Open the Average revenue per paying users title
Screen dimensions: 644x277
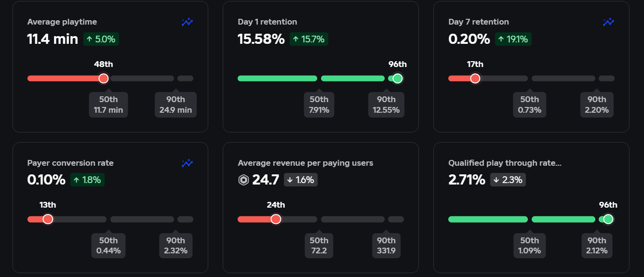[306, 163]
